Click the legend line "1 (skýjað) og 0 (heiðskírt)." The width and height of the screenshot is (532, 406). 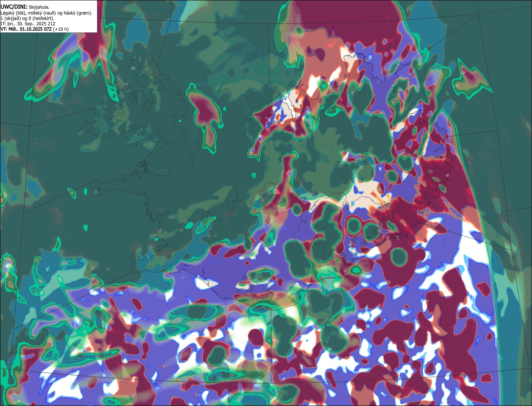pyautogui.click(x=27, y=18)
